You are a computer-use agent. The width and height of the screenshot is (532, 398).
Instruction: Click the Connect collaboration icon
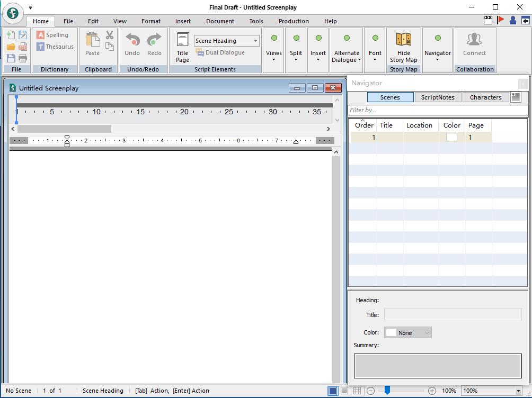tap(474, 44)
